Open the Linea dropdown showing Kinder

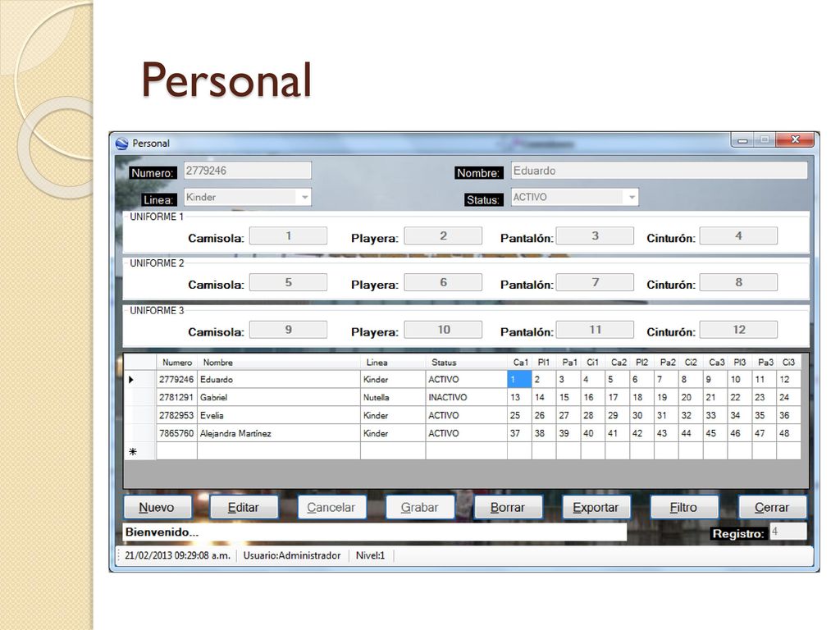(304, 197)
